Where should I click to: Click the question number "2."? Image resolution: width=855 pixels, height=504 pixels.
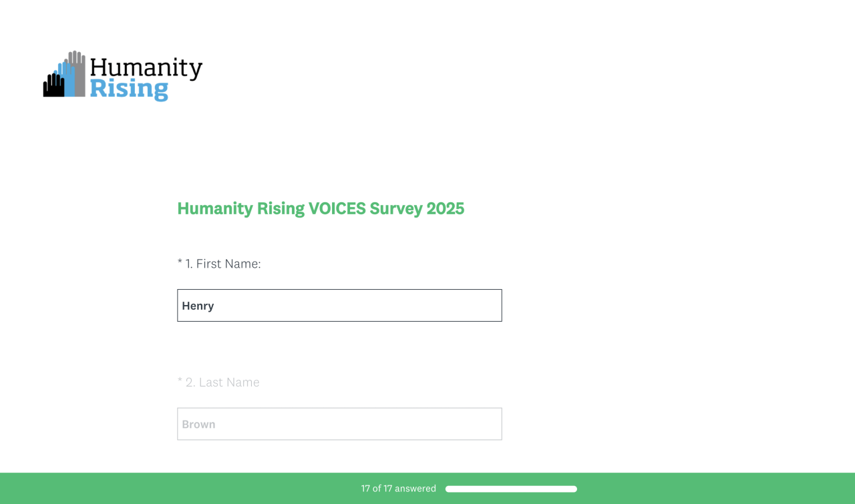pyautogui.click(x=190, y=383)
